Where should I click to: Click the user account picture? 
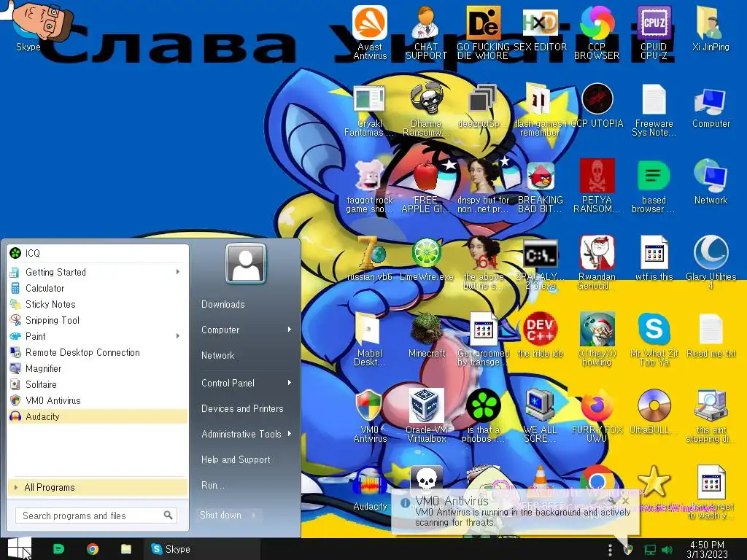pos(245,263)
